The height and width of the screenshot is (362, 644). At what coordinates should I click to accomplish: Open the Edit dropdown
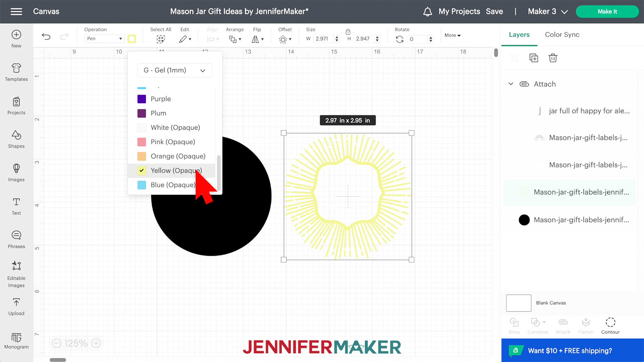185,39
